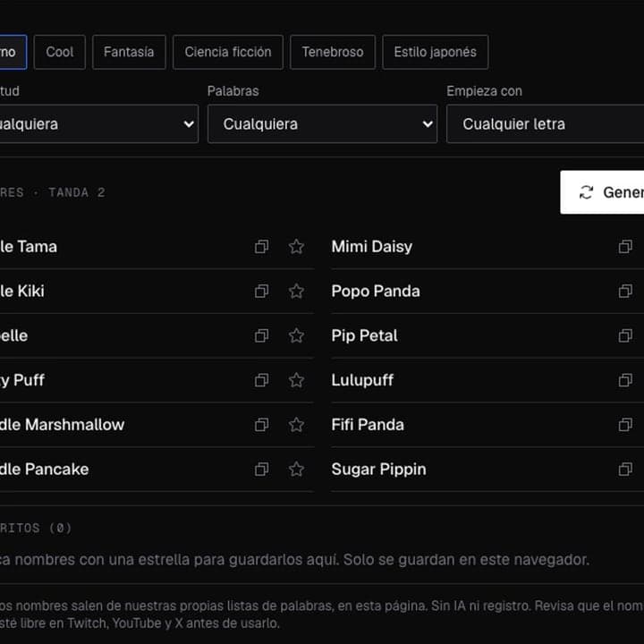Select the Fantasía style tab
644x644 pixels.
pos(129,52)
